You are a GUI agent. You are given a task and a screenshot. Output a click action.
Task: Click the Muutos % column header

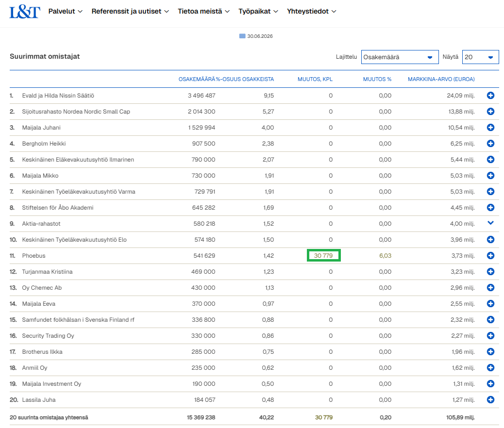[x=377, y=79]
